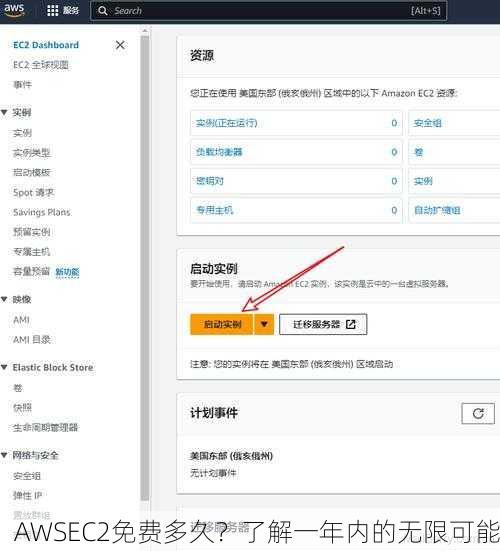Image resolution: width=500 pixels, height=551 pixels.
Task: Open 负载均衡器 resource link
Action: click(x=219, y=152)
